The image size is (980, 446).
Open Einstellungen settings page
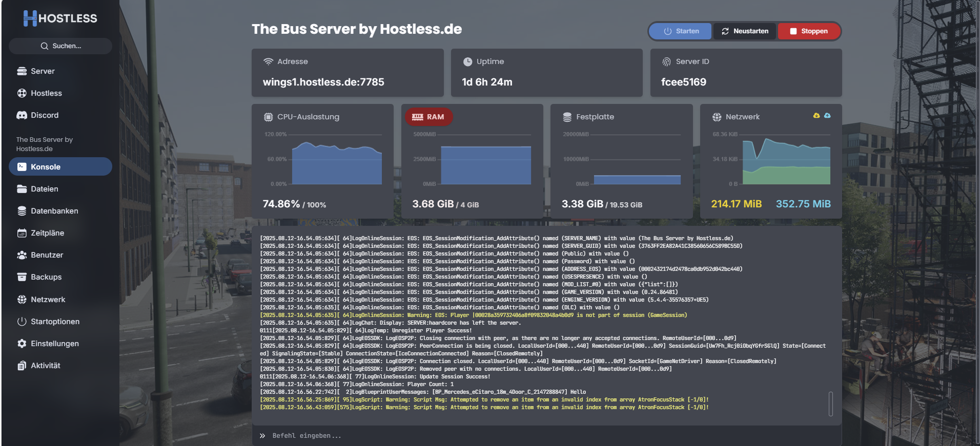click(x=60, y=344)
